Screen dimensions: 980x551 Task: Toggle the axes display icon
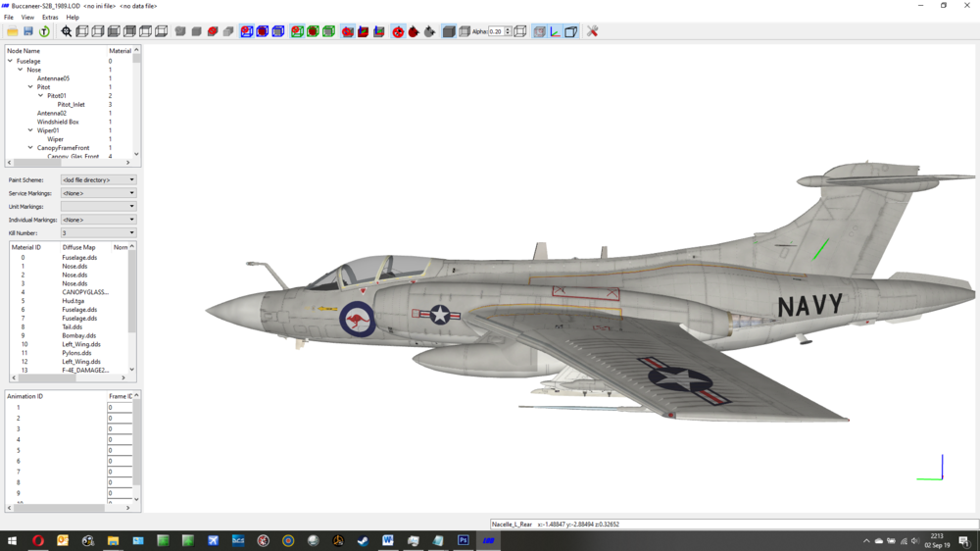pos(555,31)
